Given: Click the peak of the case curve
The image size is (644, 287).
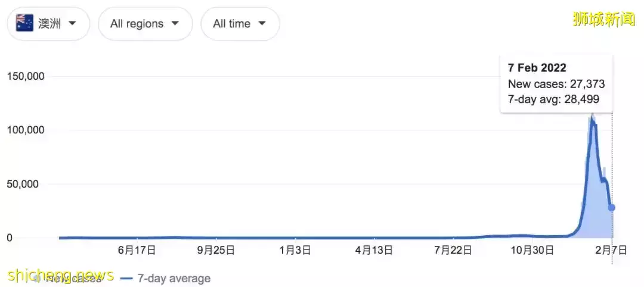Looking at the screenshot, I should click(x=592, y=120).
